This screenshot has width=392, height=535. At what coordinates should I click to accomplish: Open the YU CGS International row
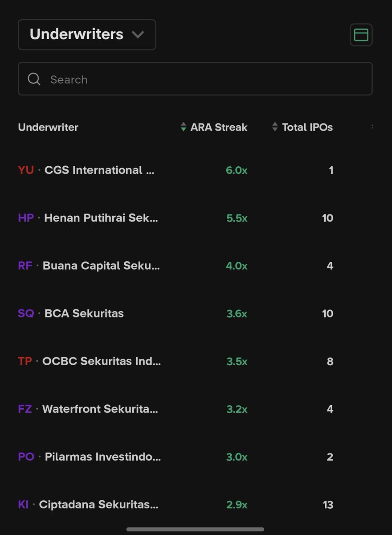195,170
